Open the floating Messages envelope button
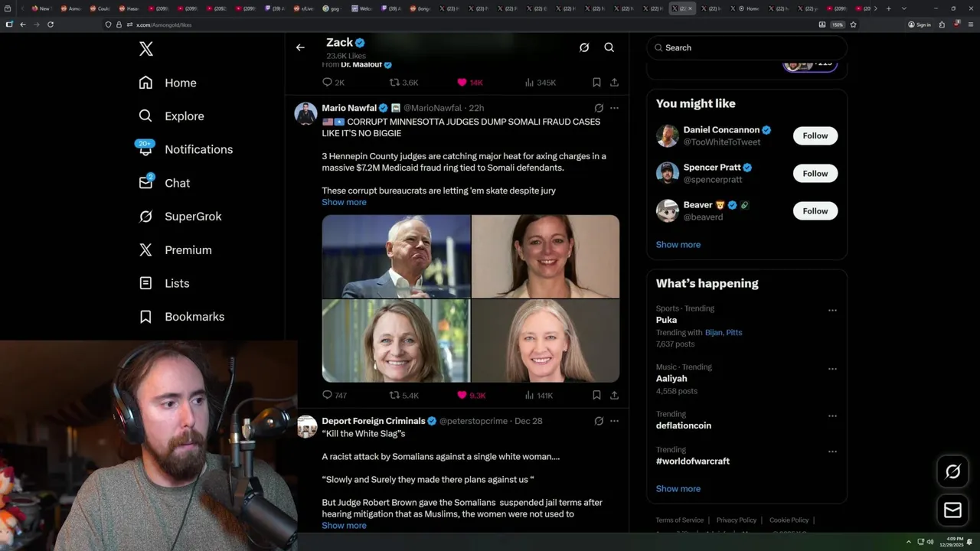 (x=953, y=510)
